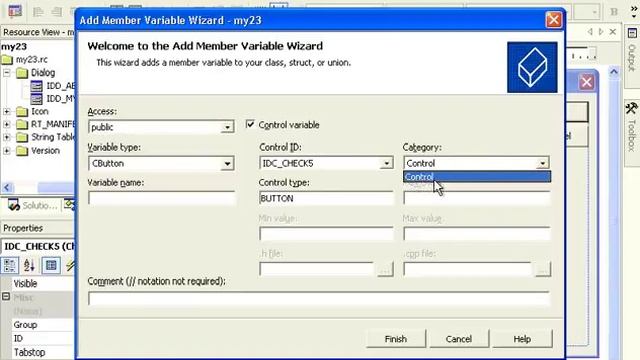Screen dimensions: 640x360
Task: Expand the Version folder node
Action: 7,151
